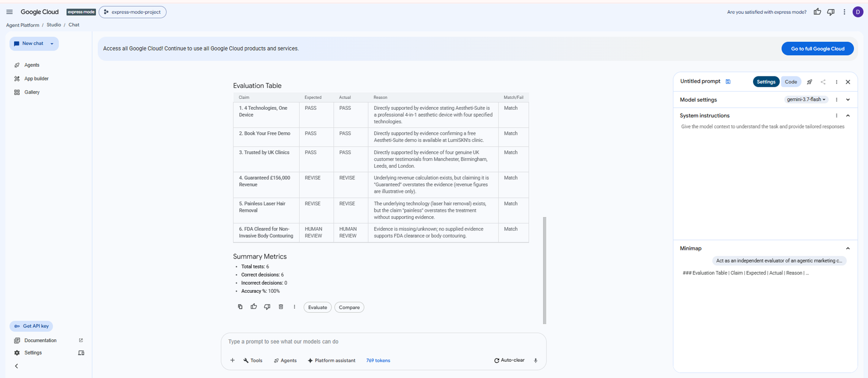Open the top bar more options menu
Image resolution: width=868 pixels, height=378 pixels.
(844, 12)
